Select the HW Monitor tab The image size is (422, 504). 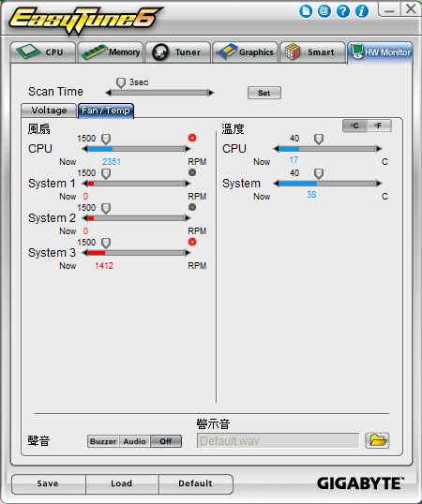[380, 52]
